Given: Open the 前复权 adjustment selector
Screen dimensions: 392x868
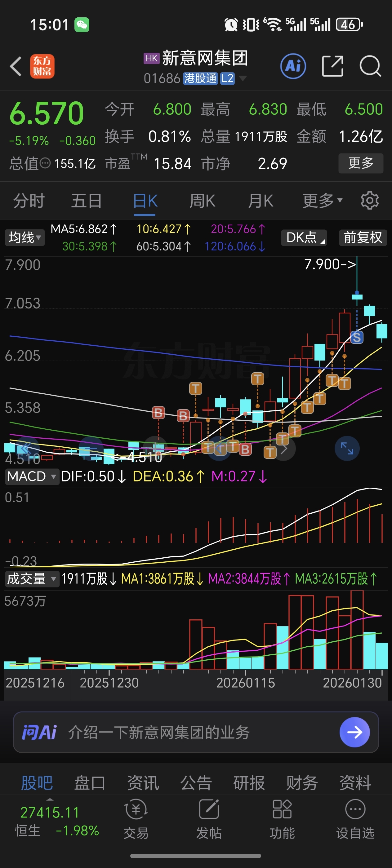Looking at the screenshot, I should pos(363,237).
